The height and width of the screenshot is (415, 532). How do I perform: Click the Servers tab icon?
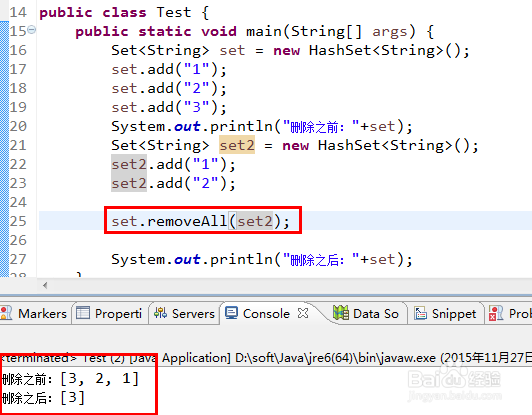click(x=160, y=313)
